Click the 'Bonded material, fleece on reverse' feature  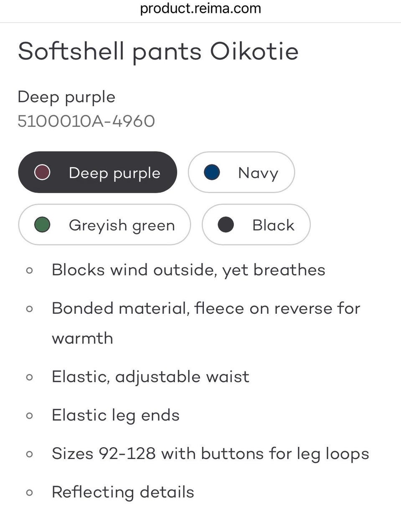[x=206, y=309]
